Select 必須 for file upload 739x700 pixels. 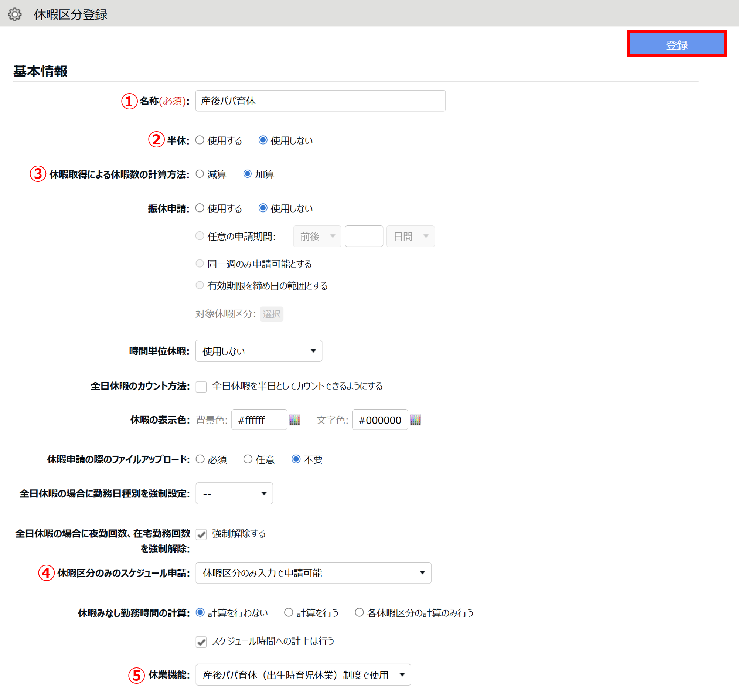pos(200,459)
